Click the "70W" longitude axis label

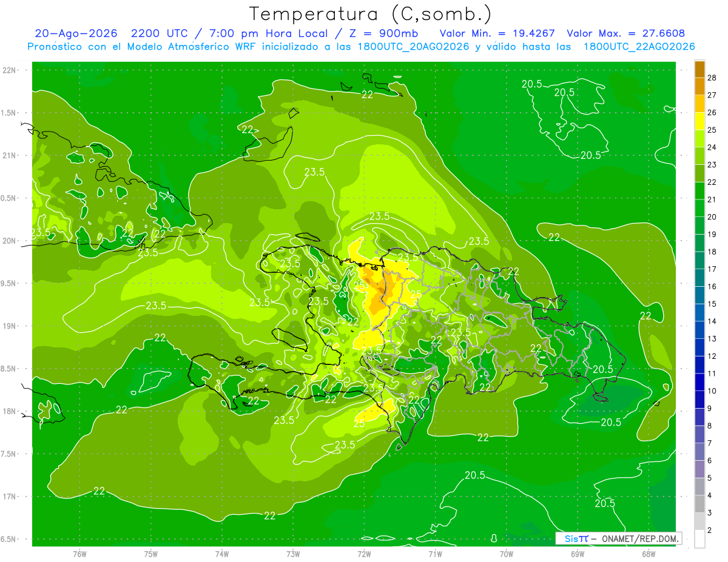507,554
